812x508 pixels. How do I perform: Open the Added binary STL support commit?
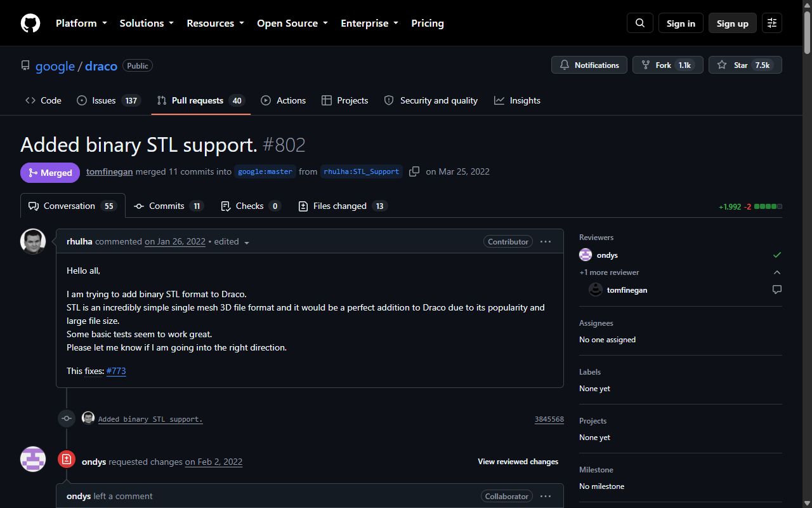(150, 419)
